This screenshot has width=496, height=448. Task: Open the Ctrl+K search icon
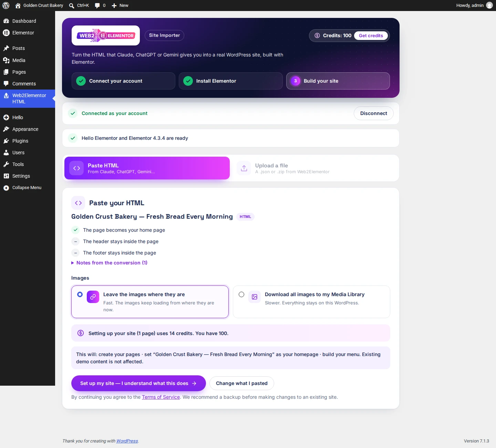coord(72,6)
